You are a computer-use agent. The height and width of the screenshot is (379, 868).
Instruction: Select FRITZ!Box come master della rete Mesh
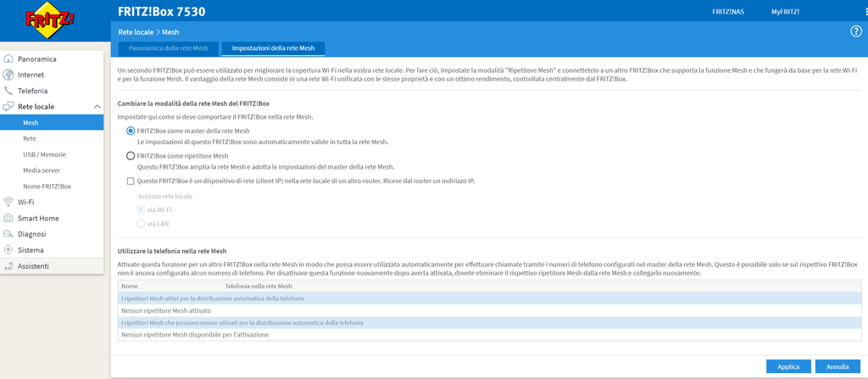131,131
